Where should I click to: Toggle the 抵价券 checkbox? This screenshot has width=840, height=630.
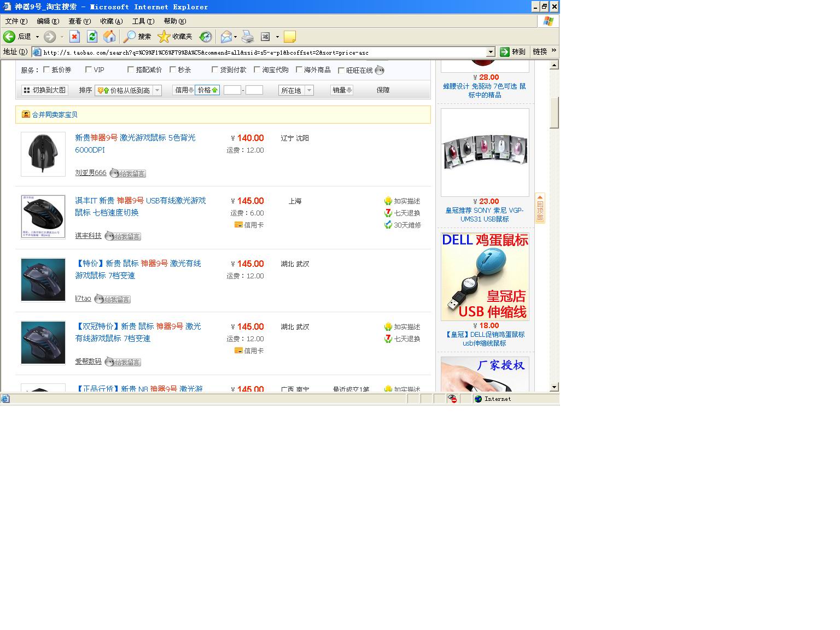[46, 69]
